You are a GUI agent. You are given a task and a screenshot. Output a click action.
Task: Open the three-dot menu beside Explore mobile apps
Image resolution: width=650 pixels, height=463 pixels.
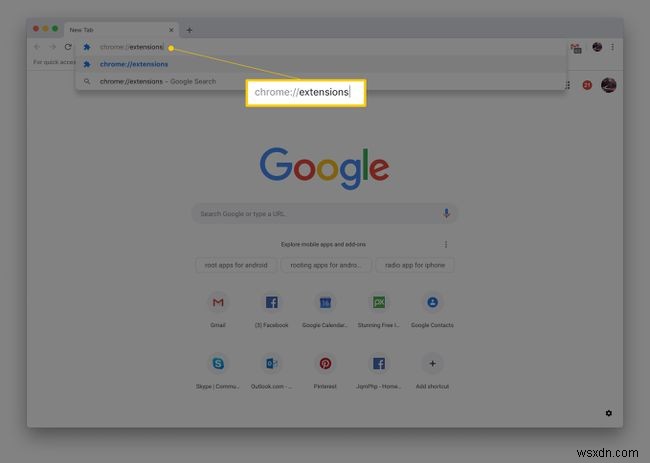pos(446,244)
